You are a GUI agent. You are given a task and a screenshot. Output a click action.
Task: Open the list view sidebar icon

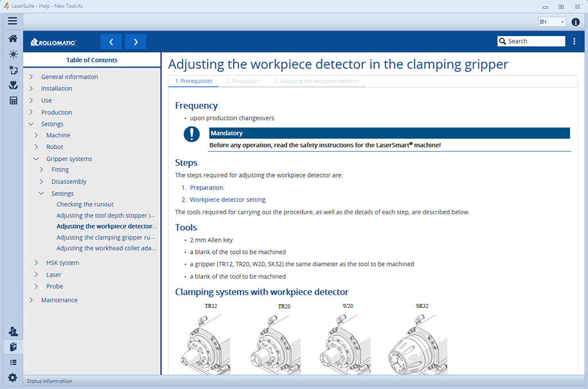coord(13,363)
